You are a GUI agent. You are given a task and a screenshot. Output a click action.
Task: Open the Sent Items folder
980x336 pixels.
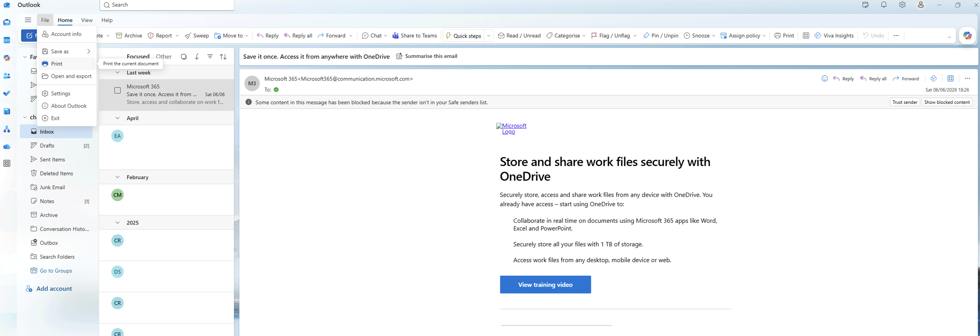click(x=56, y=160)
